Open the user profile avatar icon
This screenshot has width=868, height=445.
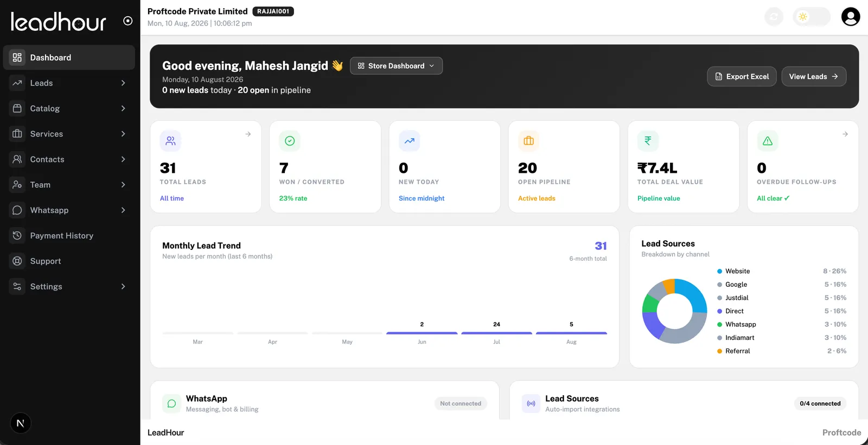[850, 17]
